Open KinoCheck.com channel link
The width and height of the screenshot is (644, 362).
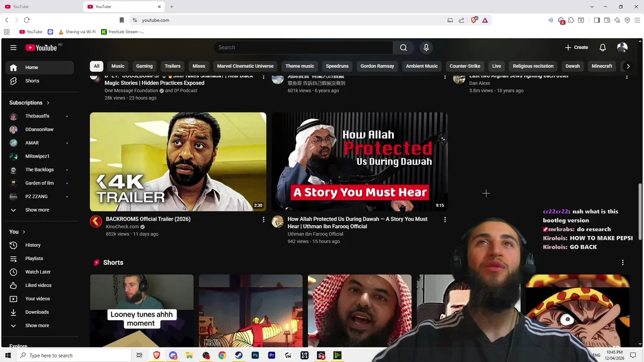coord(122,227)
